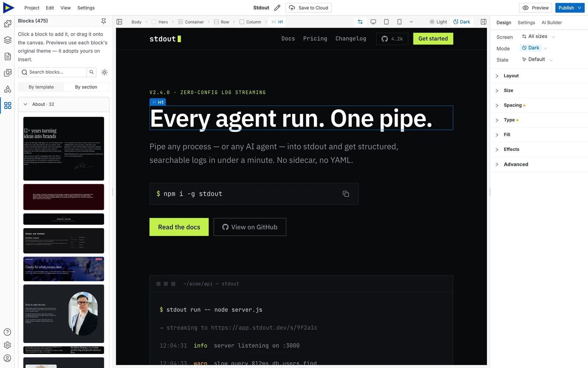The height and width of the screenshot is (368, 588).
Task: Open the Edit menu
Action: click(50, 8)
